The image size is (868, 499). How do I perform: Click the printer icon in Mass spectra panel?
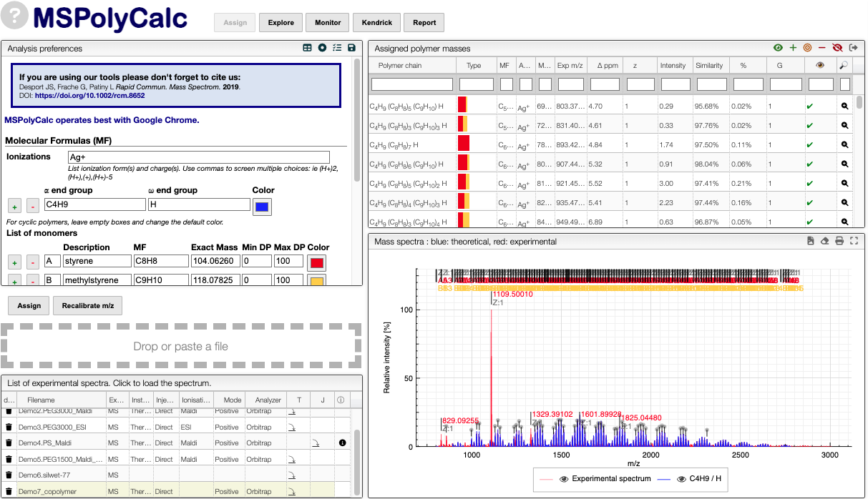839,241
